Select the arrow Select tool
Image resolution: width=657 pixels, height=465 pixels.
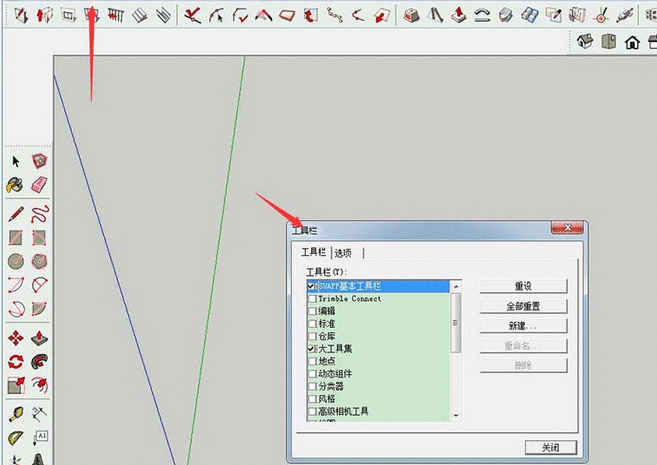point(16,161)
